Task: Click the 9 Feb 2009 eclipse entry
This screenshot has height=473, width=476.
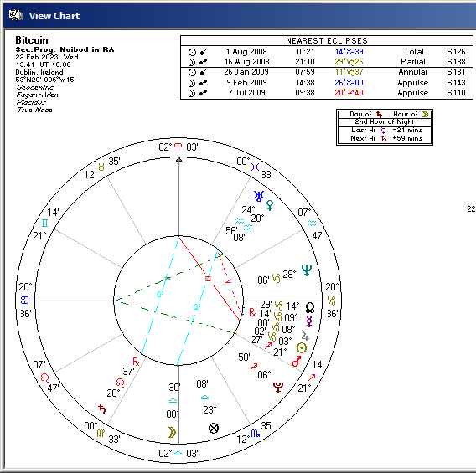Action: [327, 83]
